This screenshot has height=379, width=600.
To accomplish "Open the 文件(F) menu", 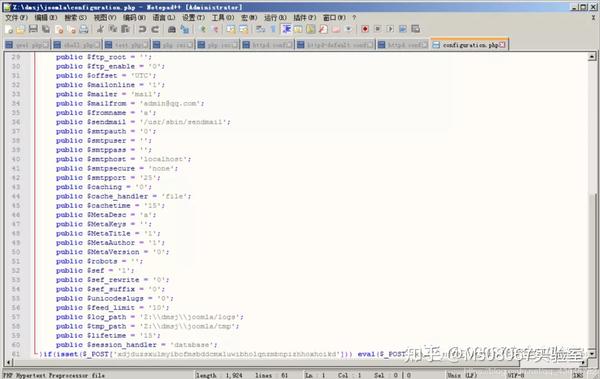I will pos(16,18).
